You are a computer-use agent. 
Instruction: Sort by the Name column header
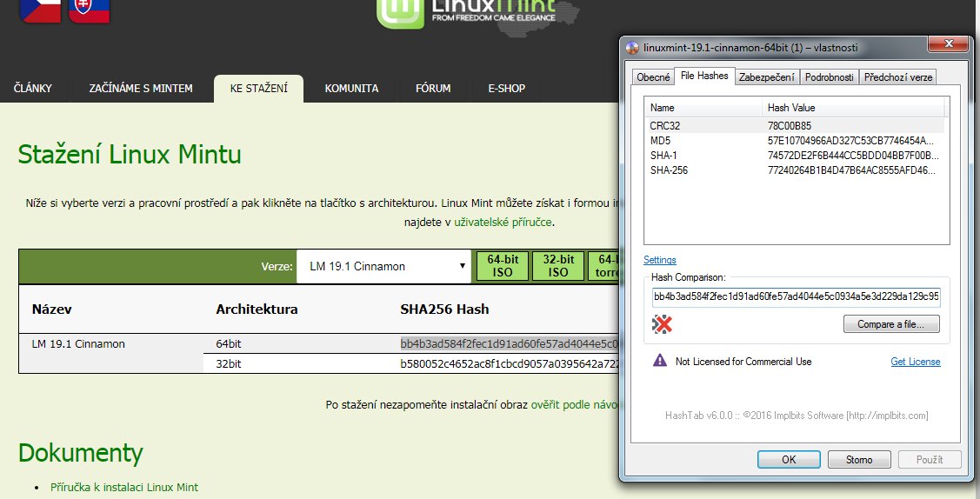tap(703, 108)
